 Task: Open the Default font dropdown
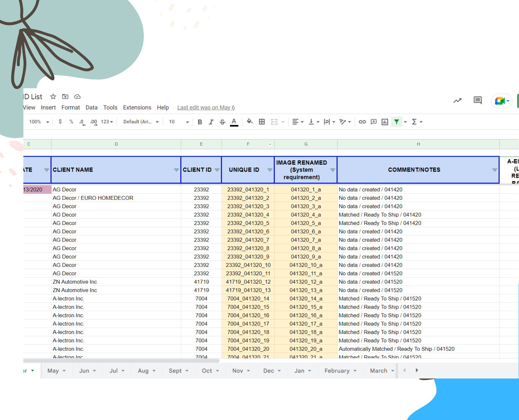pos(141,122)
